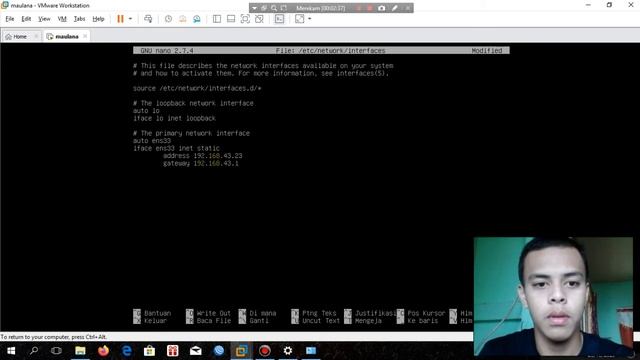Viewport: 640px width, 360px height.
Task: Toggle the library sidebar view
Action: (217, 19)
